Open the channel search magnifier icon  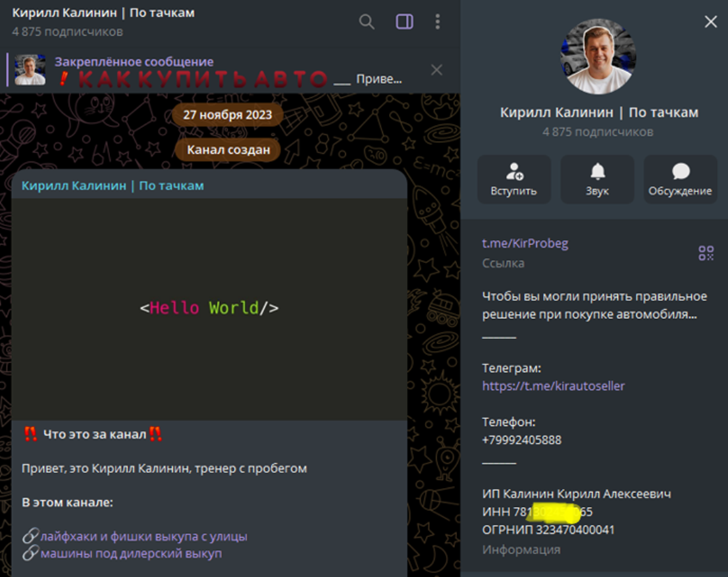[366, 22]
